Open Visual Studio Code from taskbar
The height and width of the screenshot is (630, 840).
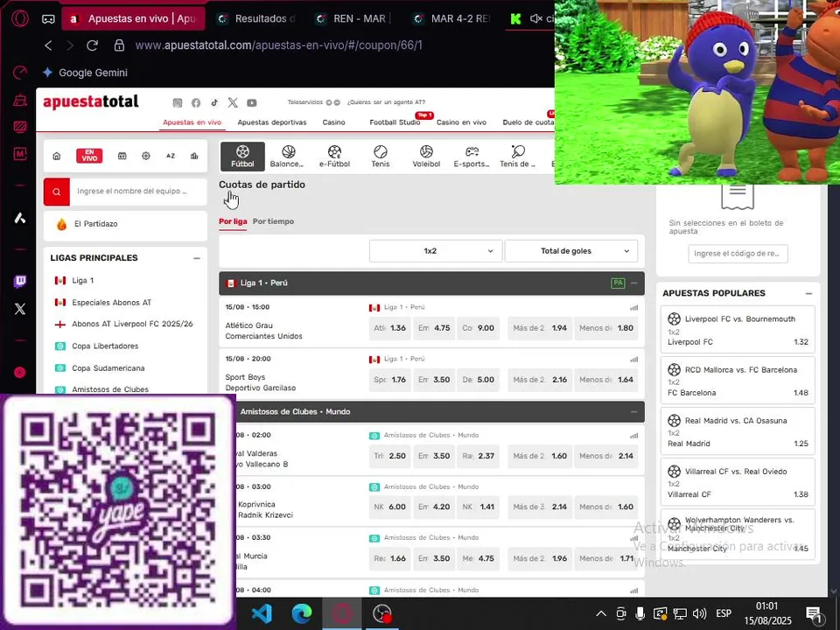(262, 613)
